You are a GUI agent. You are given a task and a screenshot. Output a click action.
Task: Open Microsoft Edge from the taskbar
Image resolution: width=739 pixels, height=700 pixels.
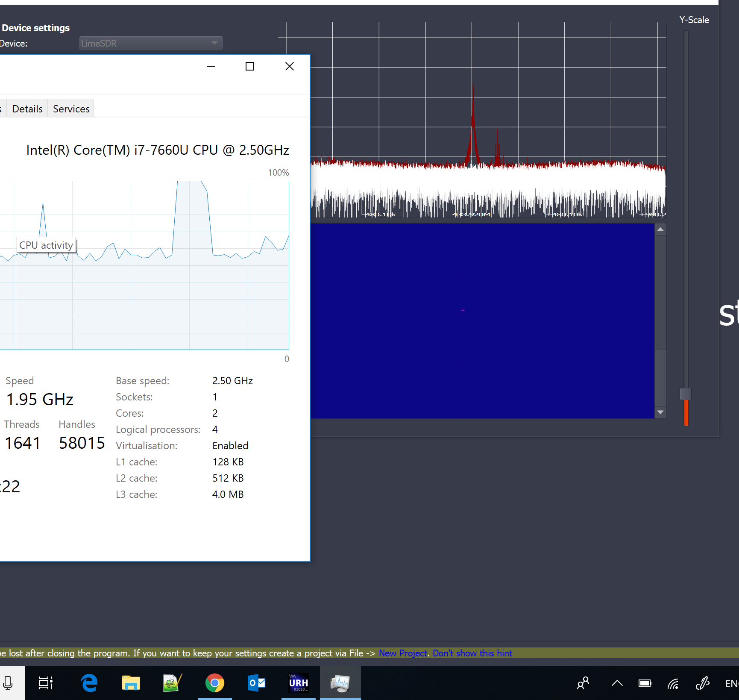pyautogui.click(x=88, y=682)
